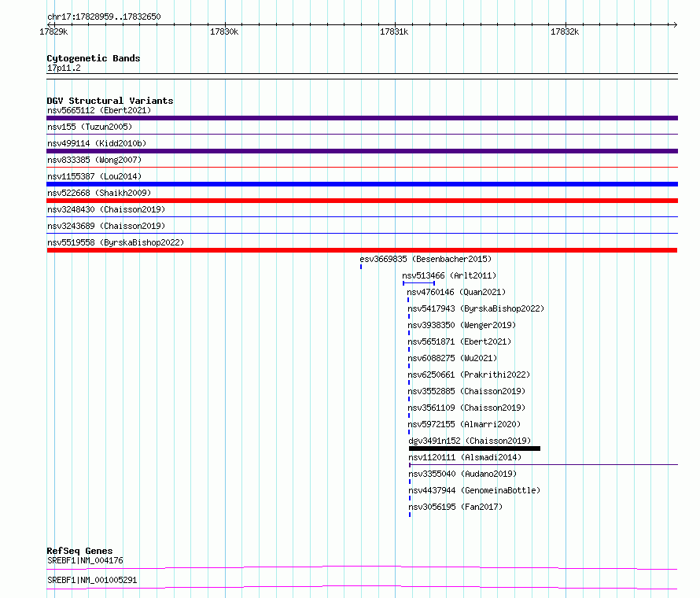Click the magenta SREBF1 NM_004176 transcript line

click(362, 567)
